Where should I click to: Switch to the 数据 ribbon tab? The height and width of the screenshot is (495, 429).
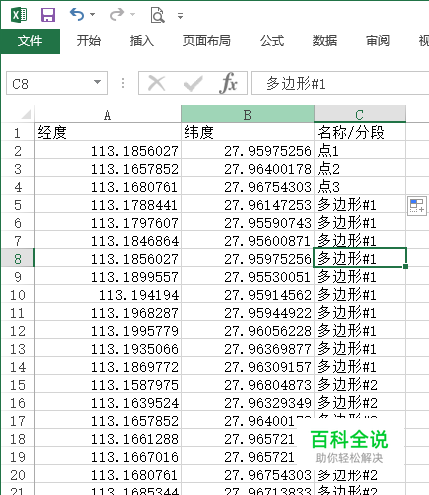pos(325,41)
